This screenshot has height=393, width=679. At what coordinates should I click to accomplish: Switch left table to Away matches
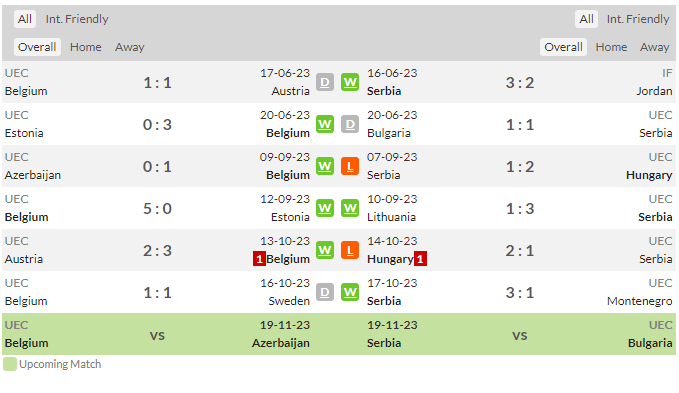[129, 47]
